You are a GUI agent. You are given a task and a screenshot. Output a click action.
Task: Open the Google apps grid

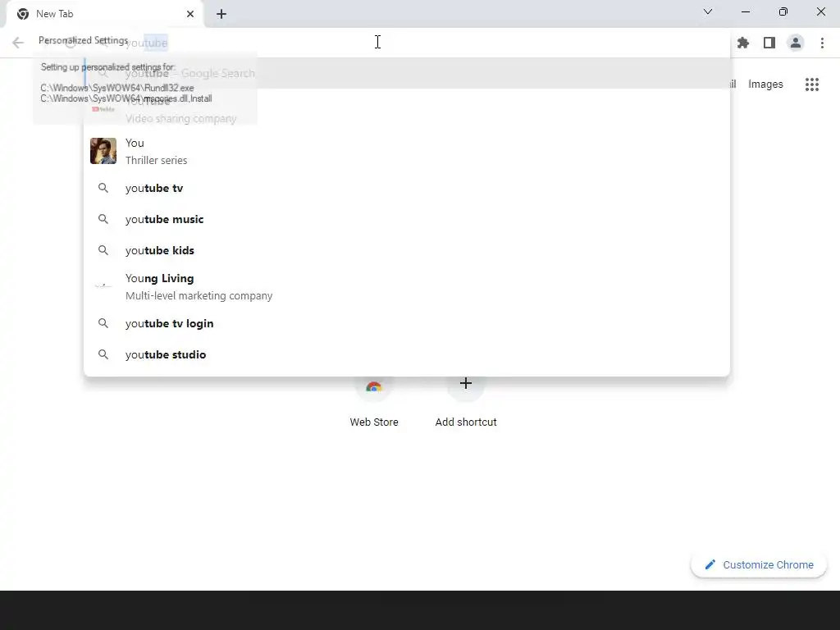[x=812, y=84]
